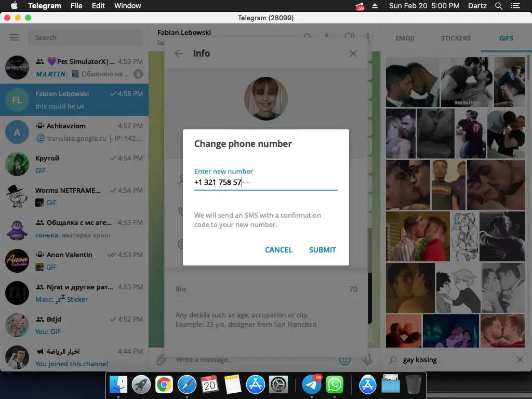Click the GIF panel scrollbar

point(528,68)
